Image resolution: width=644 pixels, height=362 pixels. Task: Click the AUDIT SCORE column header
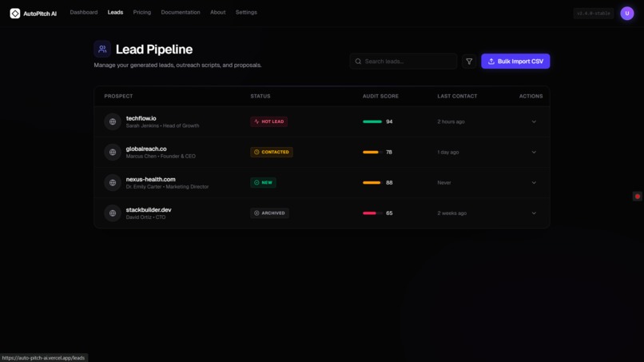tap(380, 96)
